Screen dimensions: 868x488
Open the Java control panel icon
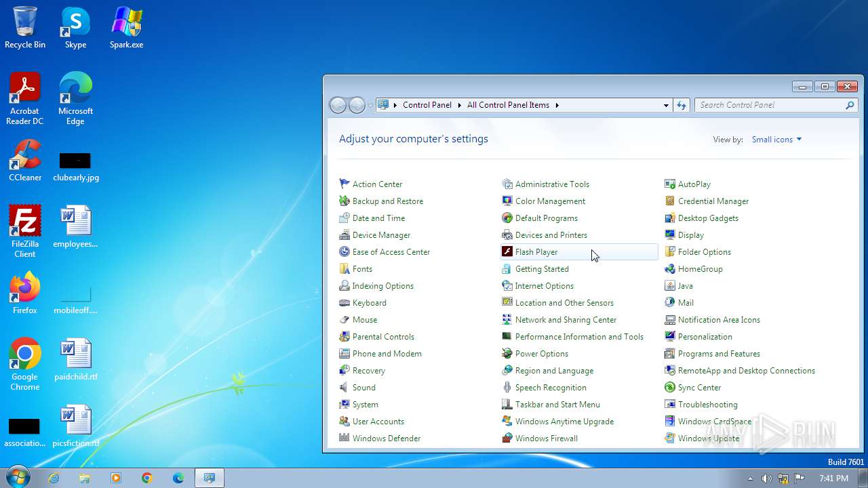pyautogui.click(x=670, y=286)
